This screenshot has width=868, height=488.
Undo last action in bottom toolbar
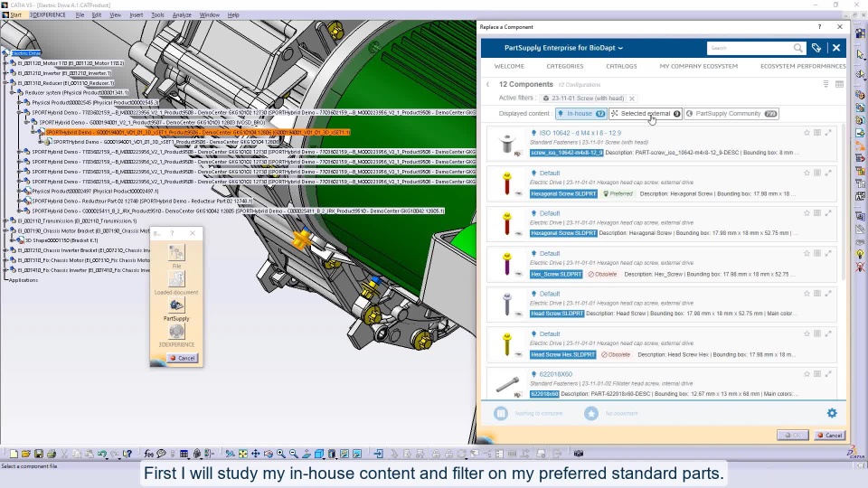(102, 454)
